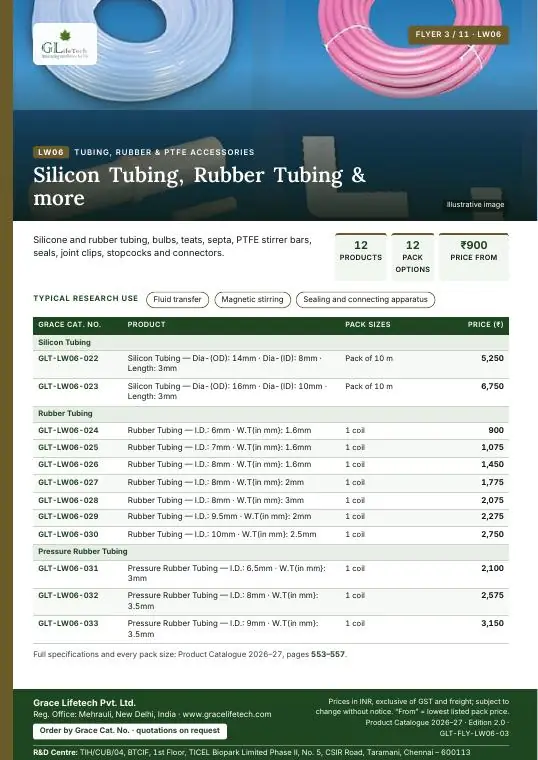The height and width of the screenshot is (760, 538).
Task: Click catalogue number GLT-LW06-033
Action: [x=68, y=623]
